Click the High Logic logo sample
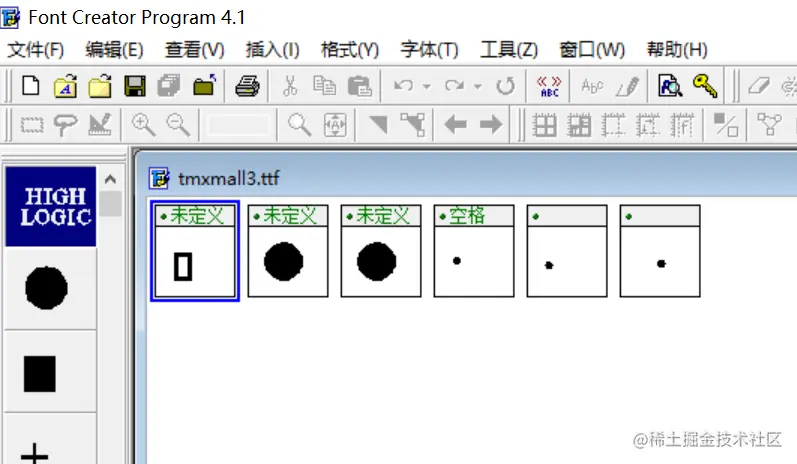 point(51,207)
